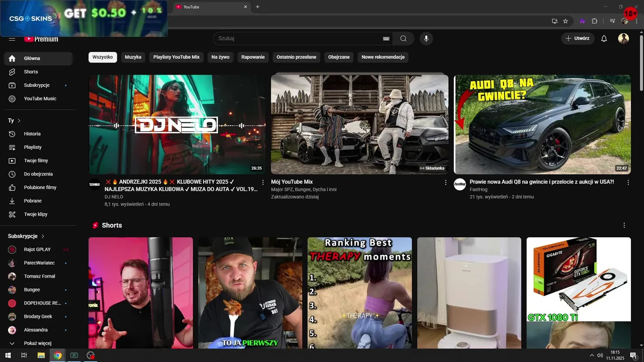
Task: Select the Muzyka filter chip
Action: pyautogui.click(x=133, y=57)
